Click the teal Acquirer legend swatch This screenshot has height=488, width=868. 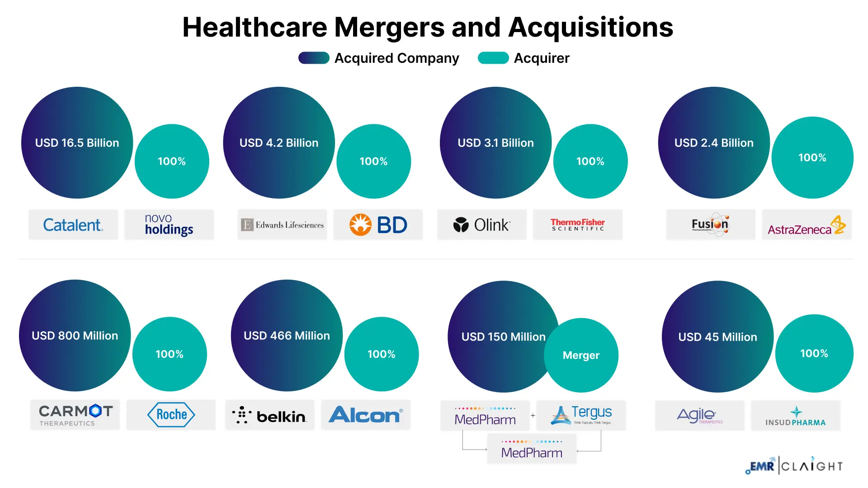(x=493, y=58)
